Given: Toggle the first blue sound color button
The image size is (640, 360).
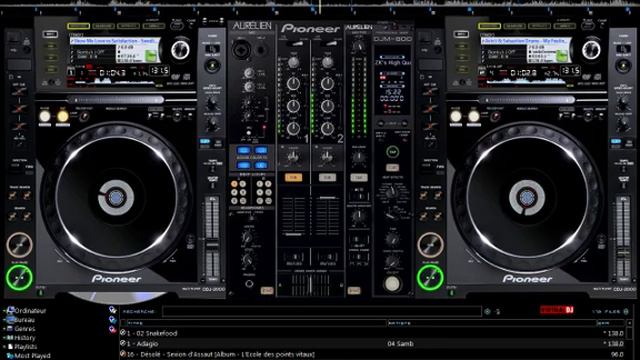Looking at the screenshot, I should pyautogui.click(x=244, y=151).
